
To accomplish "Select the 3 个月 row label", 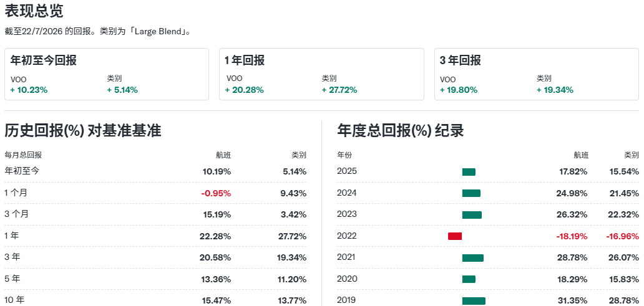I will pos(16,214).
